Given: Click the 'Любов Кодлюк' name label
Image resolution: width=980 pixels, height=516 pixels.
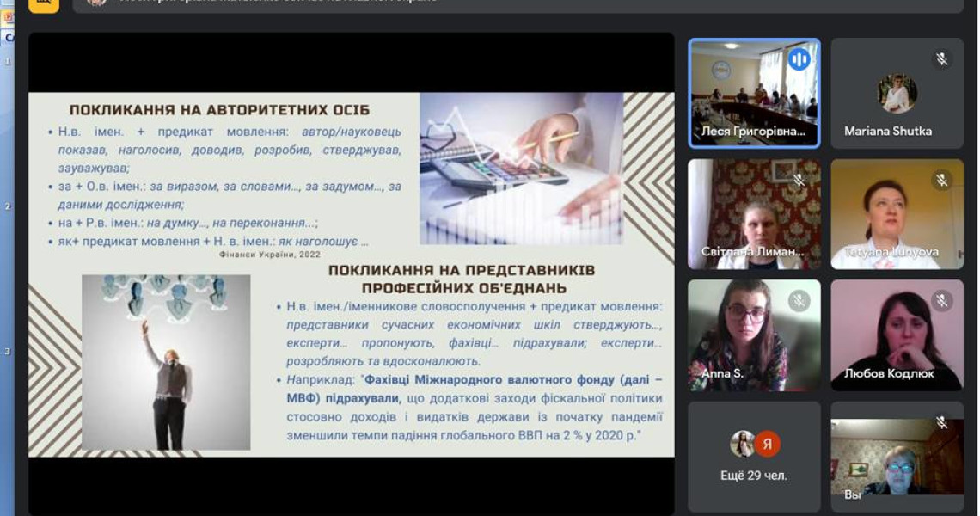Looking at the screenshot, I should point(889,373).
